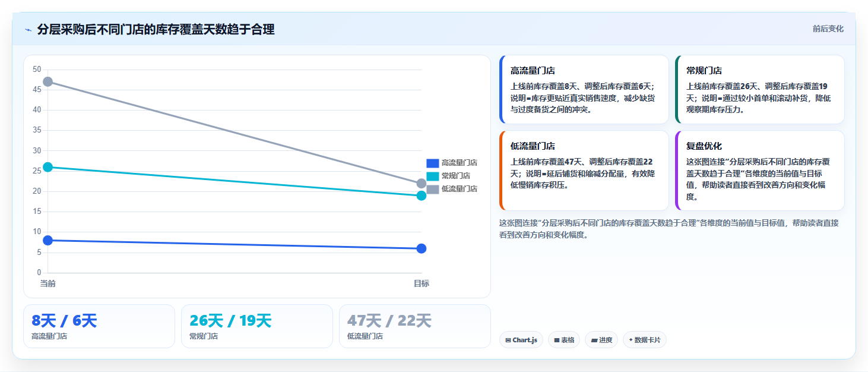
Task: Toggle 常规门店 legend cyan swatch
Action: [x=432, y=176]
